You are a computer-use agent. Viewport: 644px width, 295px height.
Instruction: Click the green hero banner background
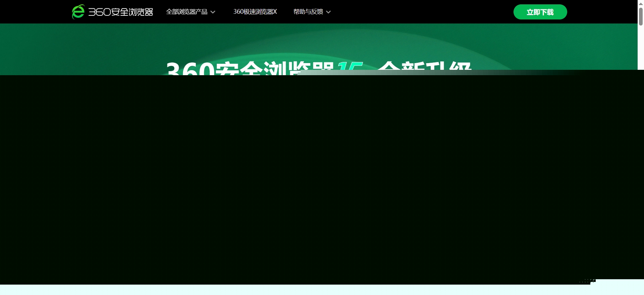pos(101,50)
